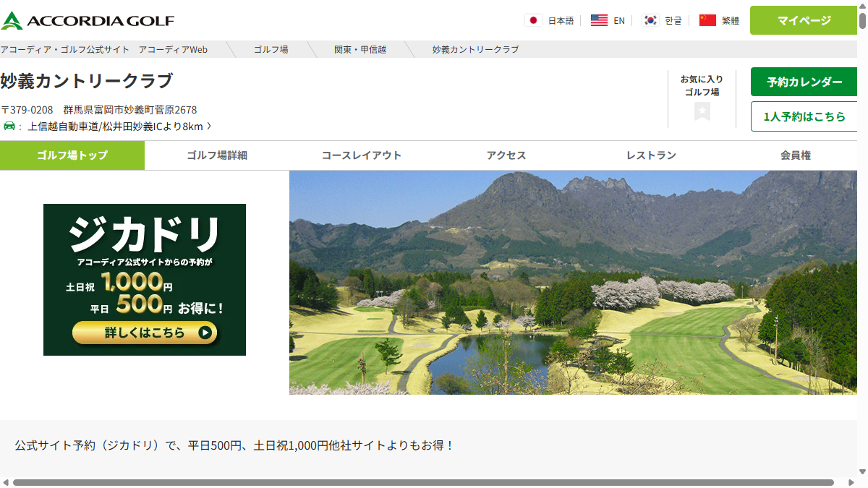This screenshot has height=488, width=868.
Task: Click 詳しくはこちら gold button
Action: click(x=145, y=333)
